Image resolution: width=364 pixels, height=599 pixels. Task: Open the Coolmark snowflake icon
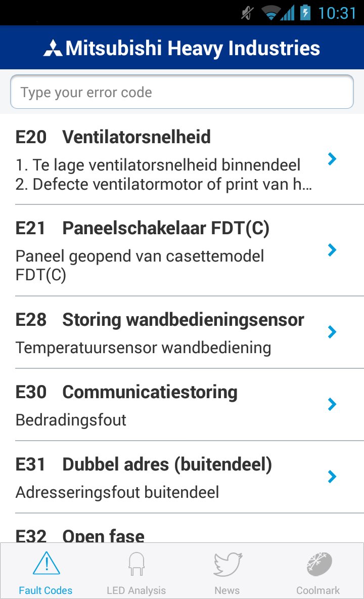point(318,564)
